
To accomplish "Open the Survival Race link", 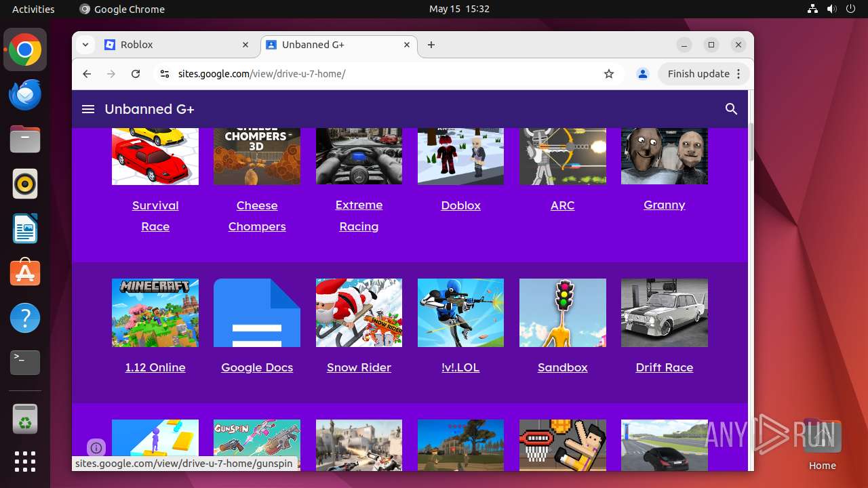I will click(x=155, y=216).
